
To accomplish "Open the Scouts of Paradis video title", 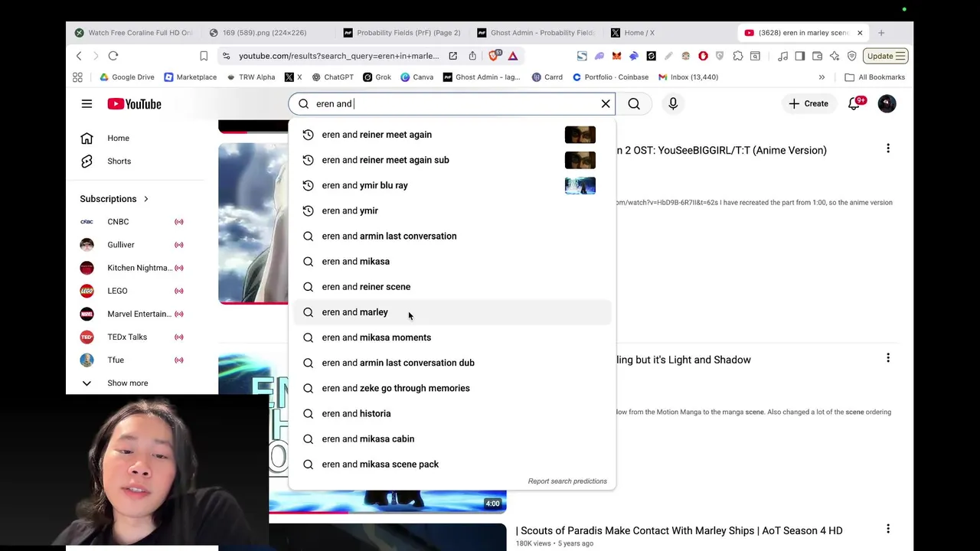I will [x=679, y=530].
